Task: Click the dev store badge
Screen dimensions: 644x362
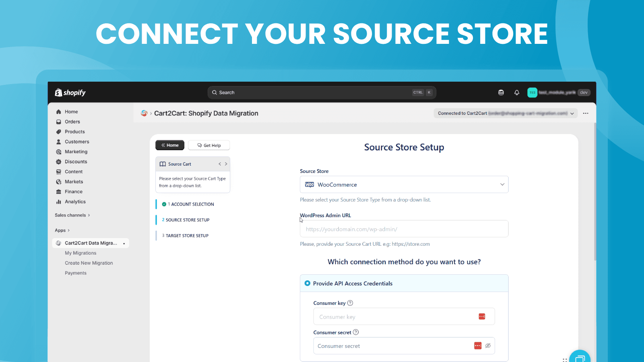Action: click(x=584, y=93)
